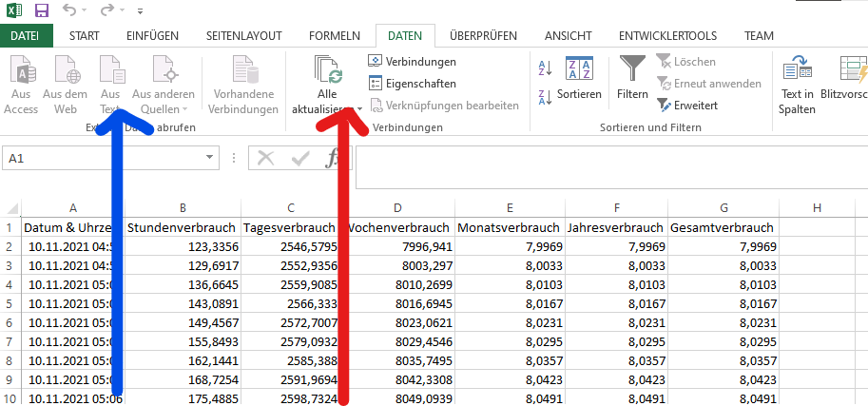Click the formula bar confirm checkmark icon
The image size is (868, 406).
pos(300,159)
